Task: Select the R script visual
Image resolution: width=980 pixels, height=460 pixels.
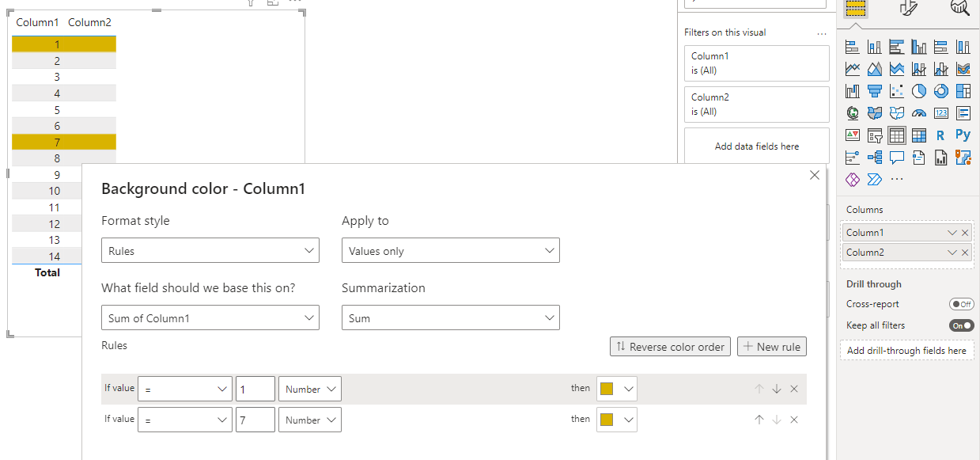Action: (940, 135)
